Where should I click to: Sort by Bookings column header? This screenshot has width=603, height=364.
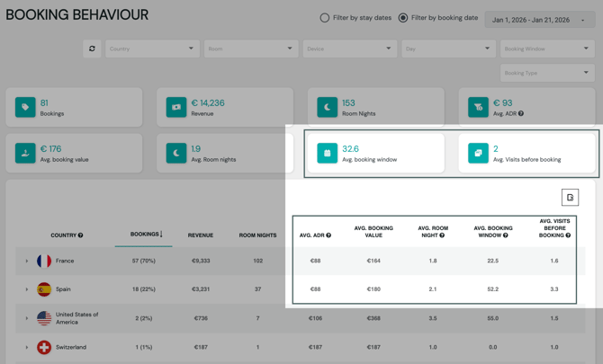point(145,235)
